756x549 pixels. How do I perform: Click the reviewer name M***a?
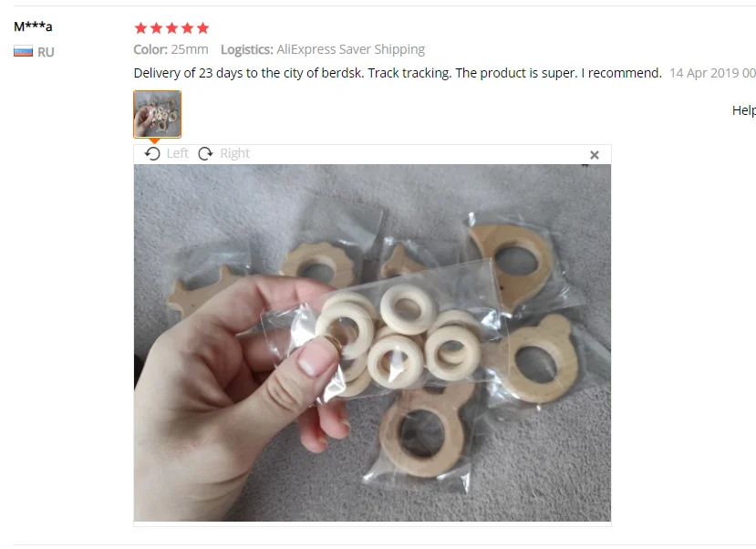pos(33,26)
